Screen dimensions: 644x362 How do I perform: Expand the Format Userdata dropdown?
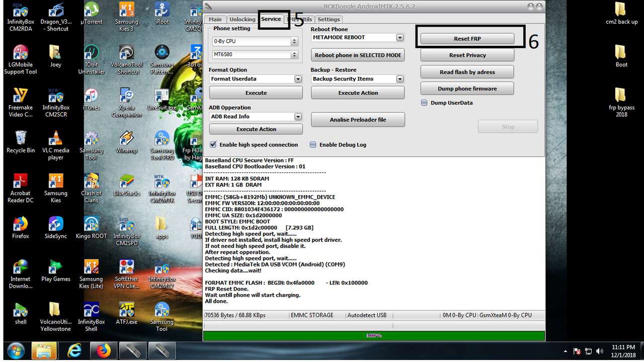298,79
